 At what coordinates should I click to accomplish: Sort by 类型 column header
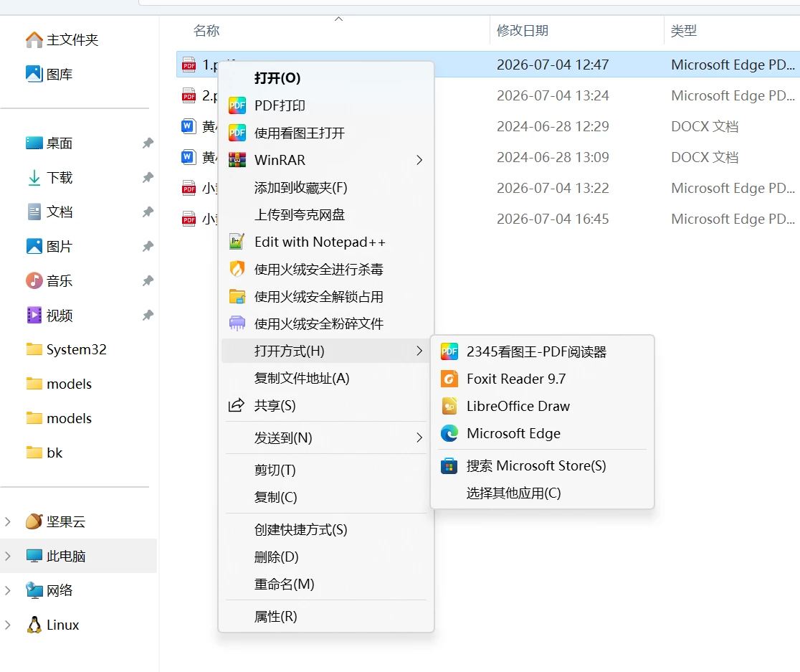684,31
